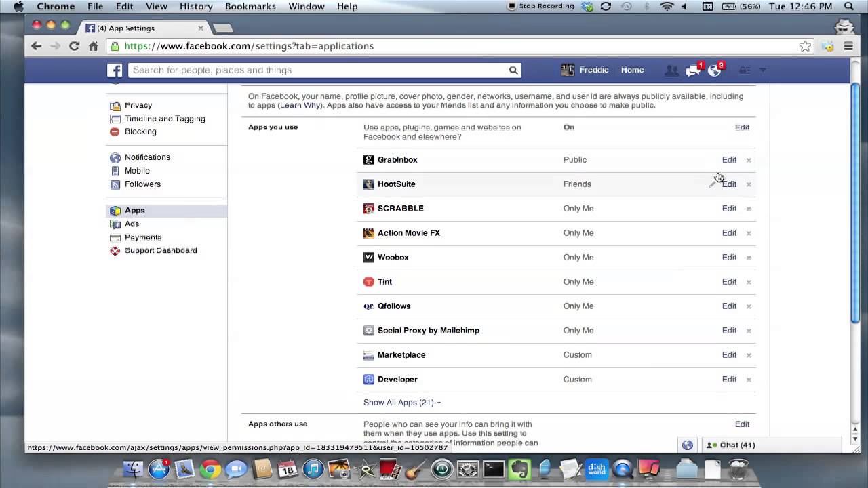Click the Tint app icon
The width and height of the screenshot is (868, 488).
369,282
